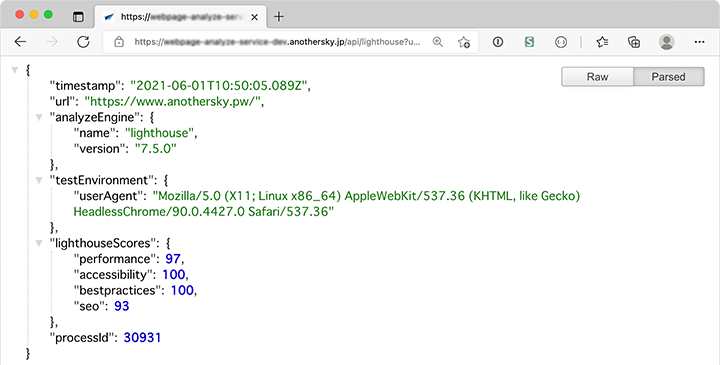
Task: Select the webpage-analyze-service tab
Action: (180, 17)
